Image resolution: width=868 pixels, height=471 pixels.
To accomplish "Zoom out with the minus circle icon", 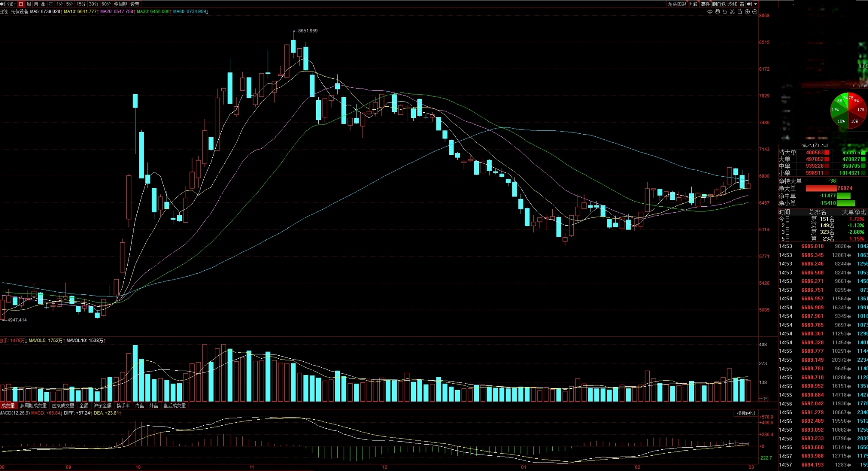I will click(x=754, y=12).
